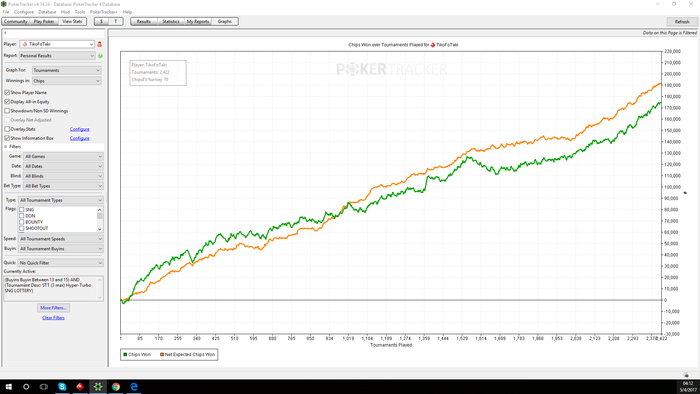This screenshot has height=394, width=700.
Task: Click the Flags list scrollbar
Action: tap(100, 219)
